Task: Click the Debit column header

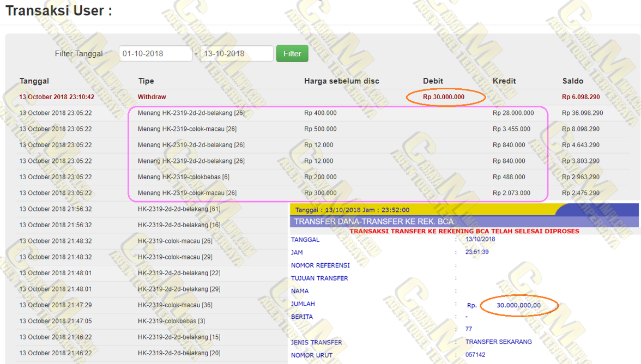Action: (x=433, y=81)
